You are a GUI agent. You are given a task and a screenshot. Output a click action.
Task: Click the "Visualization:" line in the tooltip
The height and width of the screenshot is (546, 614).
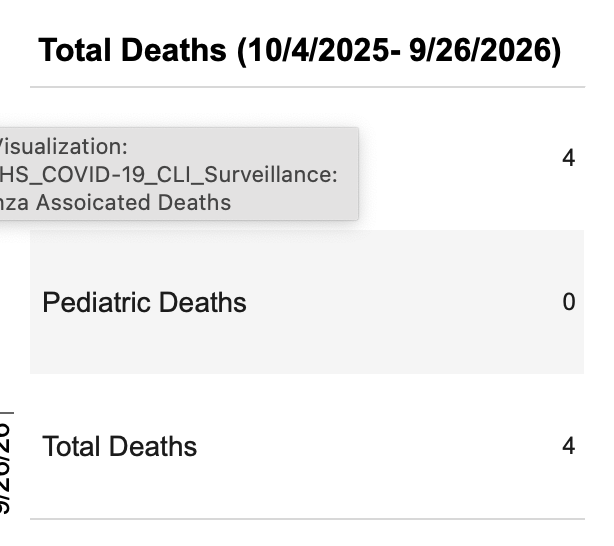(65, 146)
